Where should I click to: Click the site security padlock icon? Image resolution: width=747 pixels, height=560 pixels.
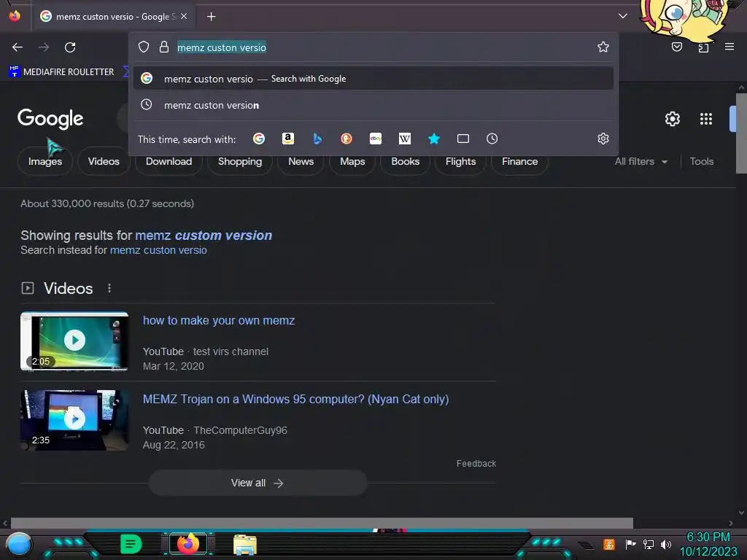click(164, 47)
